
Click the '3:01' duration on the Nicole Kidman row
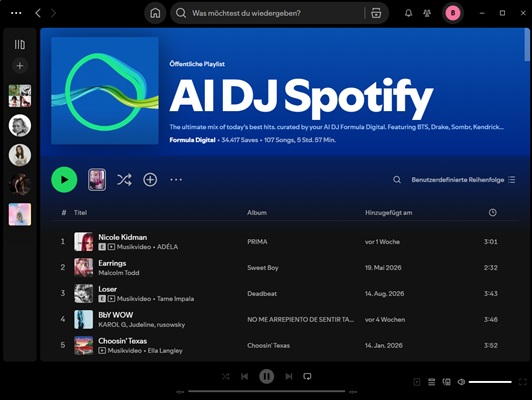coord(491,242)
